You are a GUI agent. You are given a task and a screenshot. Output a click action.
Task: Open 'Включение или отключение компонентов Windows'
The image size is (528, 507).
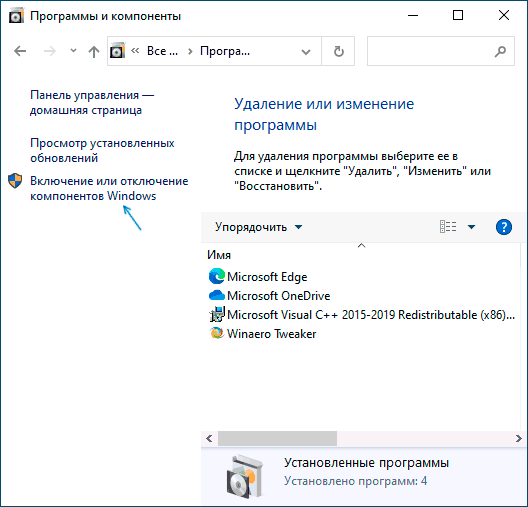(109, 189)
